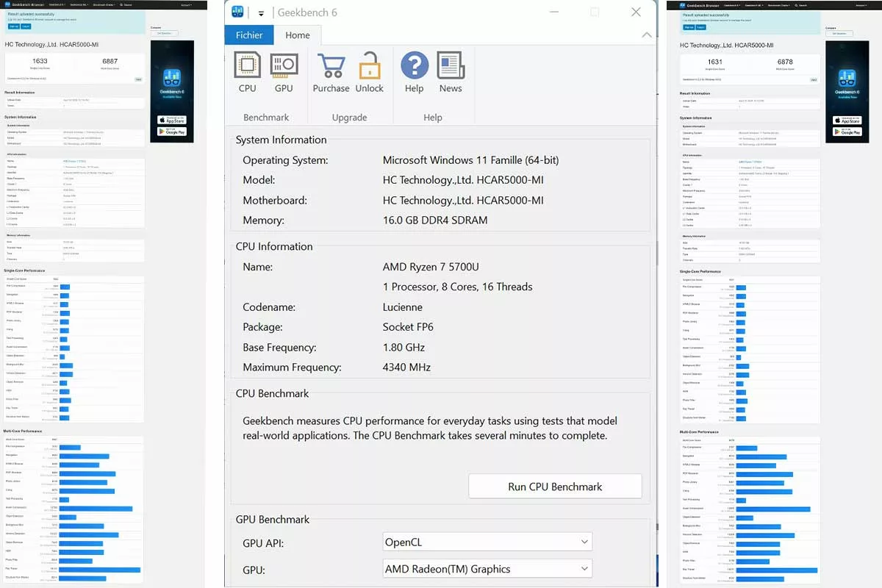Click Search in right browser page navbar
The image size is (882, 588).
point(800,5)
